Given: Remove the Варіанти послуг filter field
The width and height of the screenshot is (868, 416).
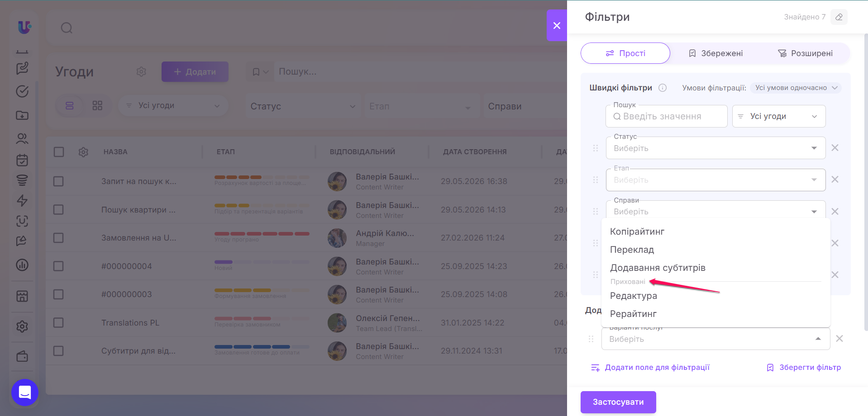Looking at the screenshot, I should (839, 339).
